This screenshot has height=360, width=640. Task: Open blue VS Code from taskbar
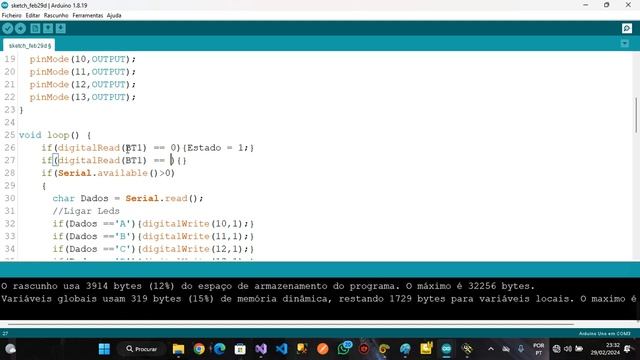pos(282,349)
